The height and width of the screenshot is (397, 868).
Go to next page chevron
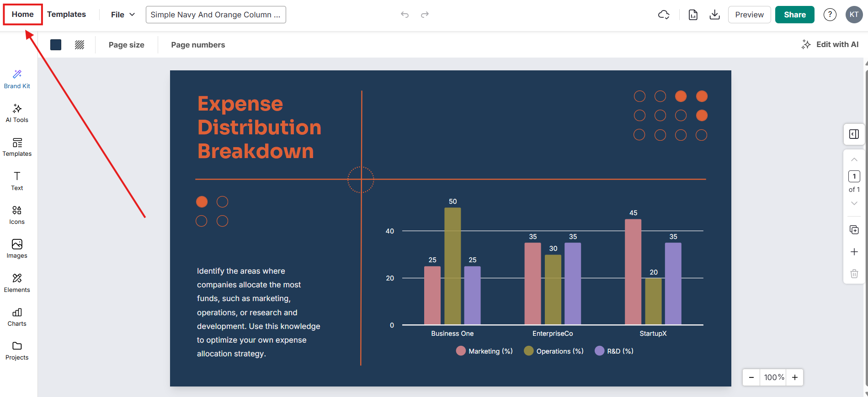click(x=854, y=203)
